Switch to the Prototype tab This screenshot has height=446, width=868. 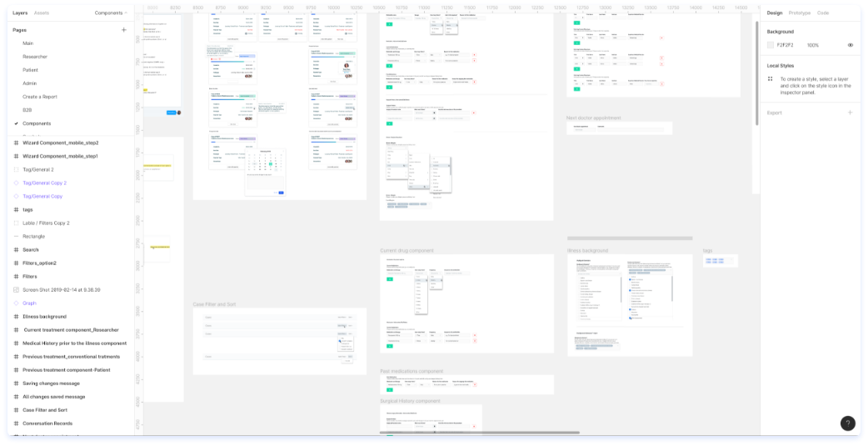pos(800,13)
